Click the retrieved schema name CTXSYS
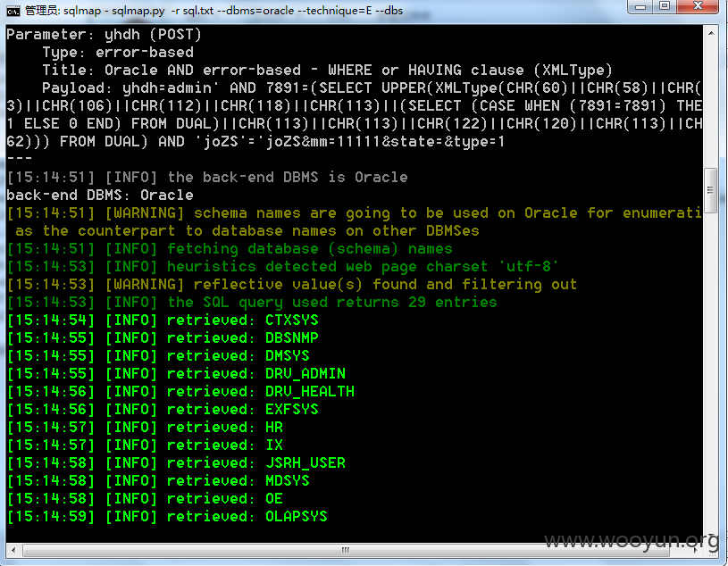Screen dimensions: 728x566 (x=291, y=320)
